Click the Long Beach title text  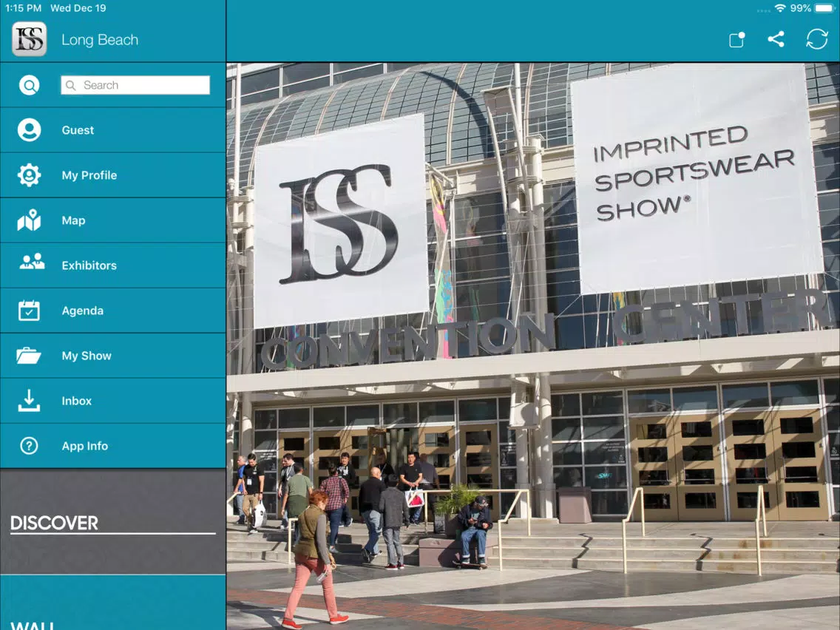pos(100,40)
